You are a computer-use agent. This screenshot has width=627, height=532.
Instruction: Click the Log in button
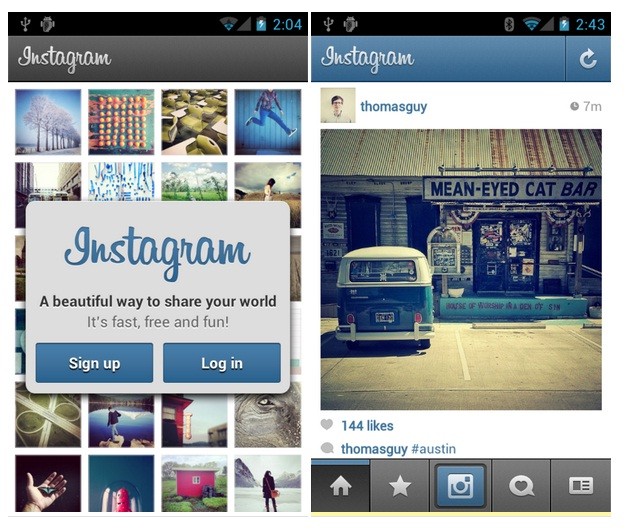point(222,363)
